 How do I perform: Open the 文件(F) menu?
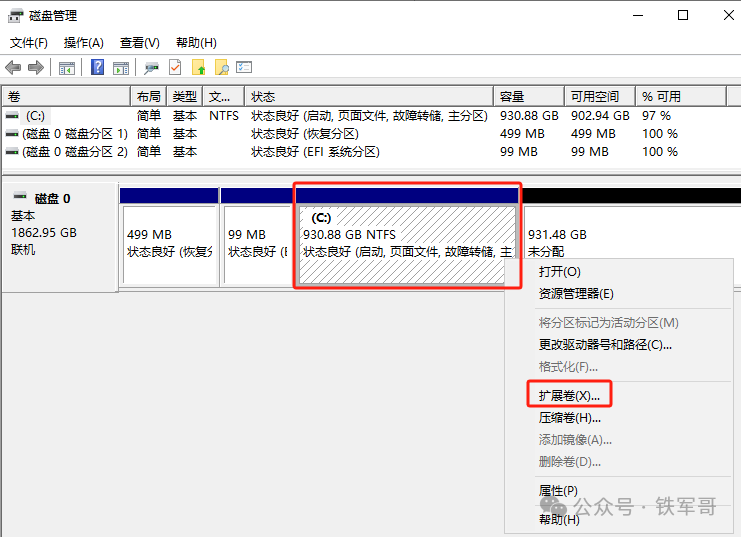pyautogui.click(x=29, y=43)
